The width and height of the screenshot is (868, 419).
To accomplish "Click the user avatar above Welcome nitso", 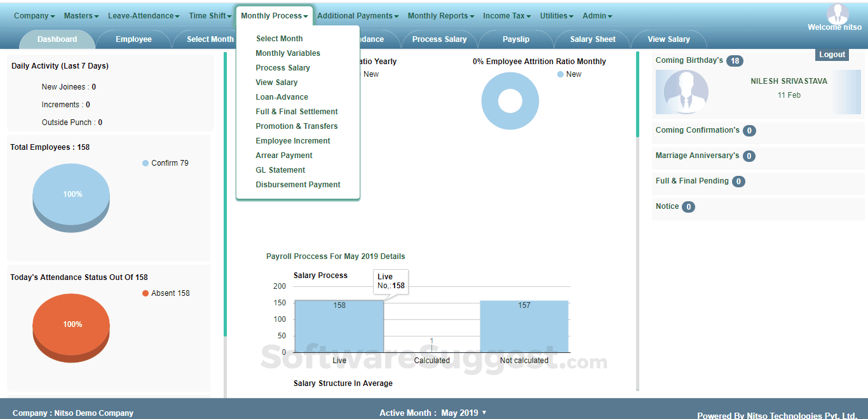I will pyautogui.click(x=837, y=13).
